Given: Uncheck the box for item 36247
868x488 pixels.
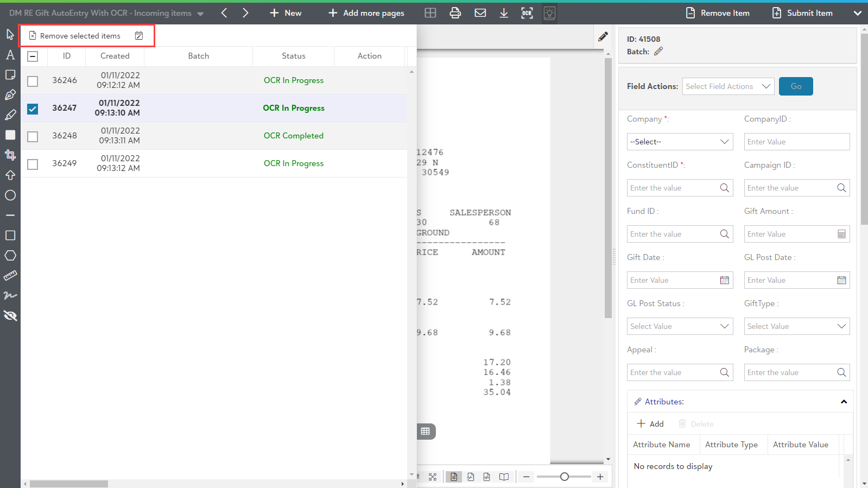Looking at the screenshot, I should (33, 109).
